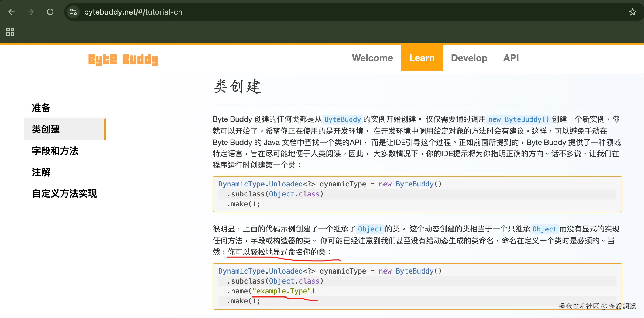Select the Learn tab
This screenshot has height=318, width=644.
(422, 58)
